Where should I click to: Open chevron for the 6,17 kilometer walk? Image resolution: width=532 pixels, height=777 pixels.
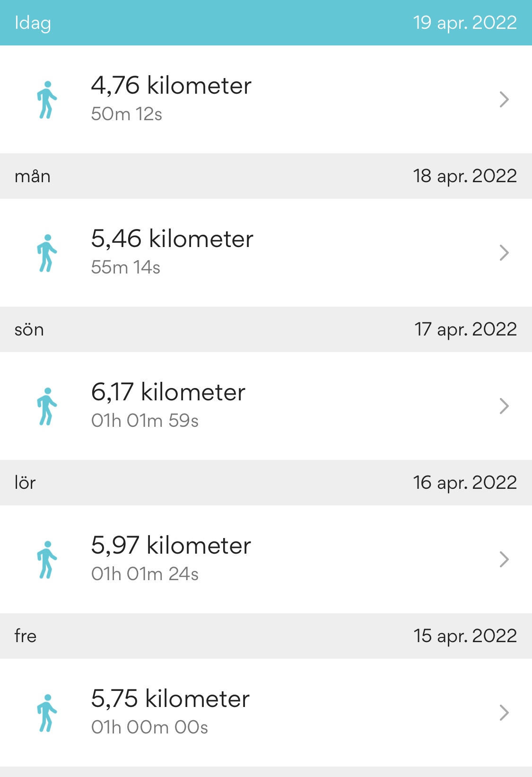[504, 406]
